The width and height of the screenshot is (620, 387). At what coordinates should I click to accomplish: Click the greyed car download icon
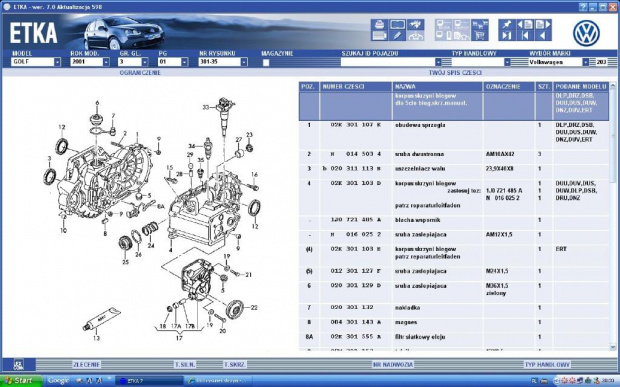(x=416, y=36)
